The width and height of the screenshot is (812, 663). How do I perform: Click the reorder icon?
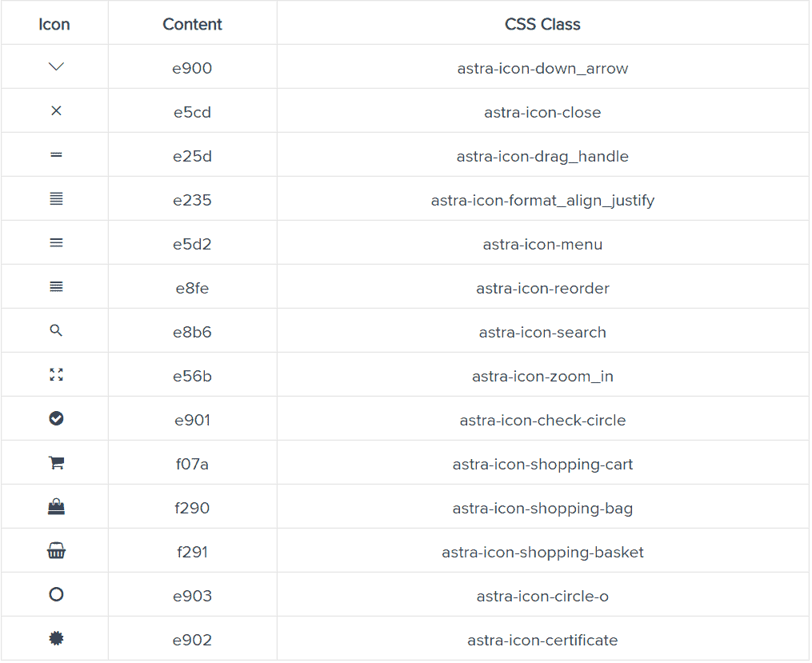pos(56,287)
